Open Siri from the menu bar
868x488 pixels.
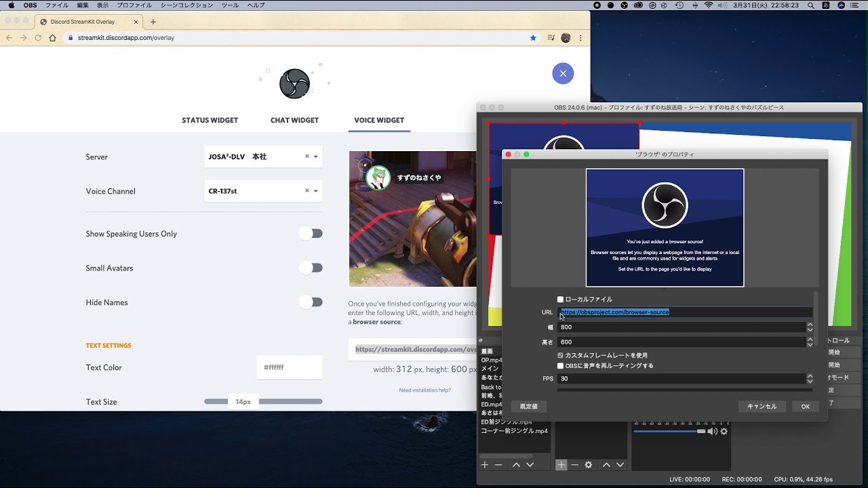click(842, 5)
